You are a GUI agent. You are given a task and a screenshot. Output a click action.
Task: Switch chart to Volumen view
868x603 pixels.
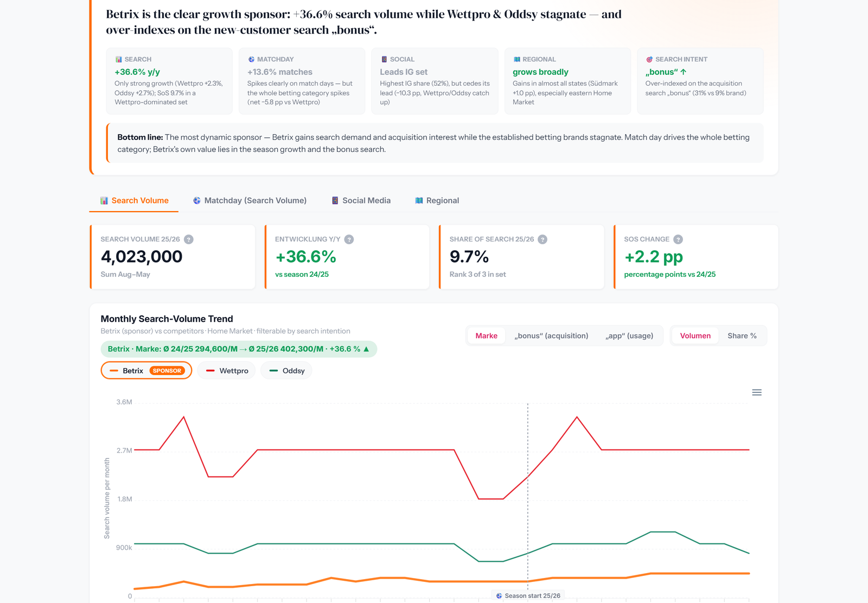(695, 336)
